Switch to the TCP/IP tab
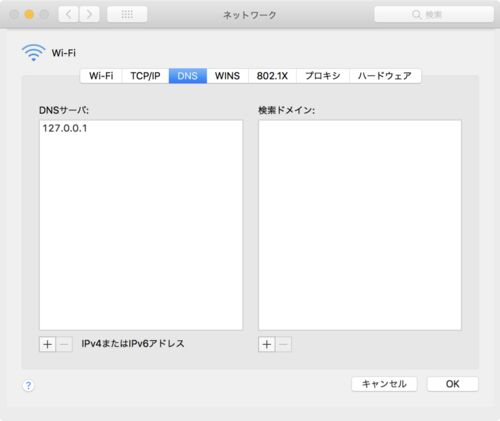500x421 pixels. point(145,76)
